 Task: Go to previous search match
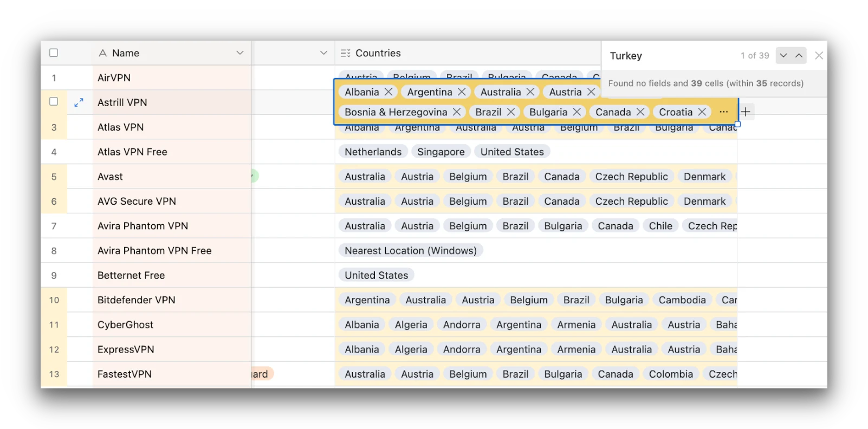pos(799,55)
